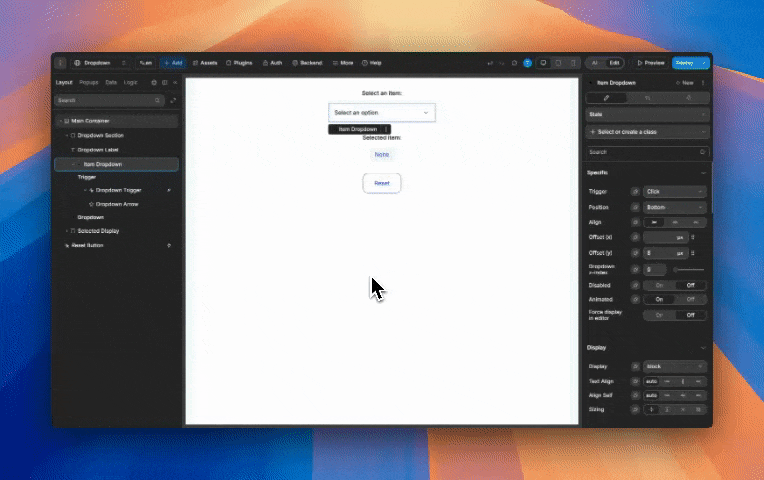Screen dimensions: 764x480
Task: Click the workflow icon on Reset Button row
Action: point(169,246)
